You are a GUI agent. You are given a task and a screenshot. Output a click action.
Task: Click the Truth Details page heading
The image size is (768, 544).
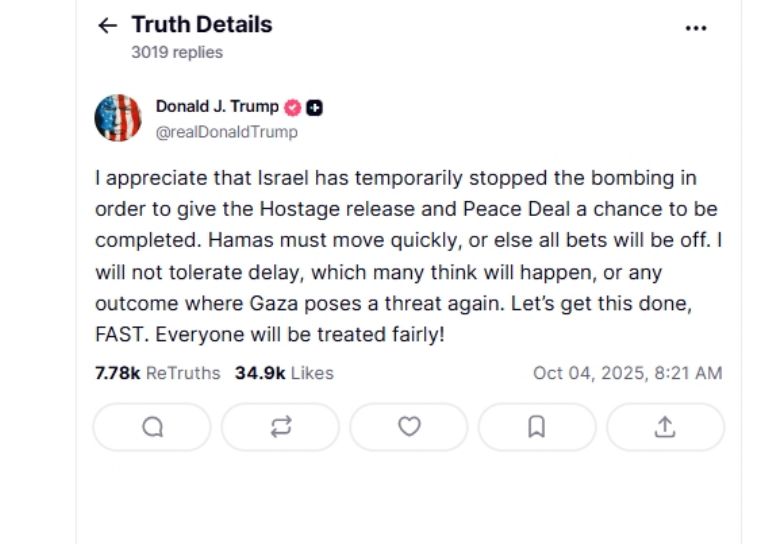[201, 25]
